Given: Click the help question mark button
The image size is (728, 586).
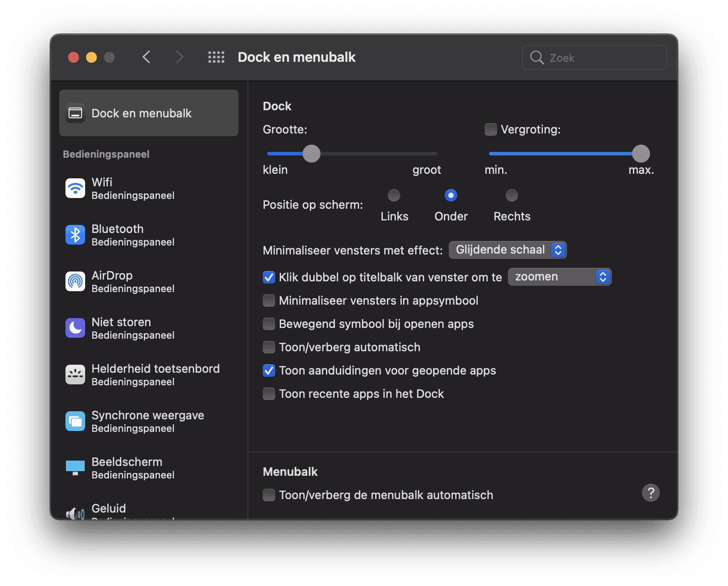Looking at the screenshot, I should (650, 493).
